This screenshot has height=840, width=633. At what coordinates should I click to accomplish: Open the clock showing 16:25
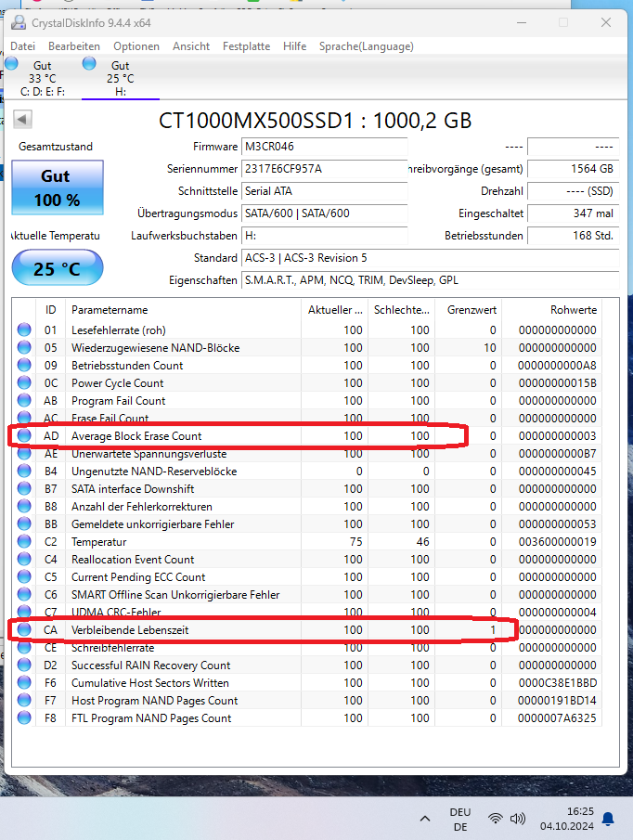tap(566, 819)
